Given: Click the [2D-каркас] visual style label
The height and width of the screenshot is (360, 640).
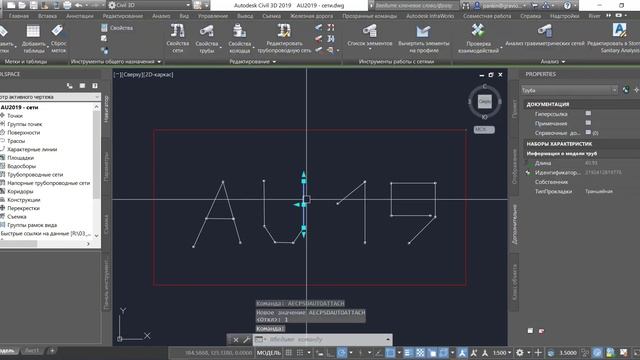Looking at the screenshot, I should click(158, 75).
